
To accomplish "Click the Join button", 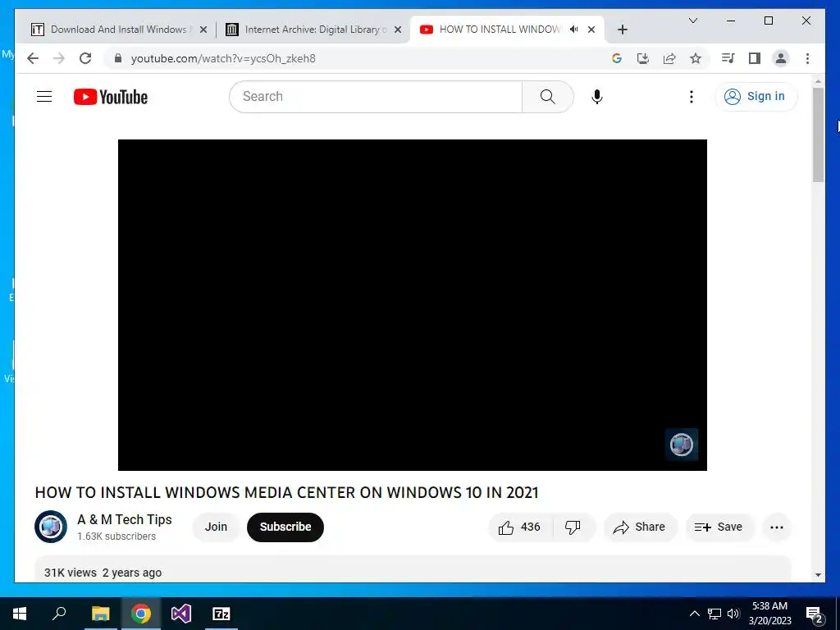I will click(x=216, y=527).
